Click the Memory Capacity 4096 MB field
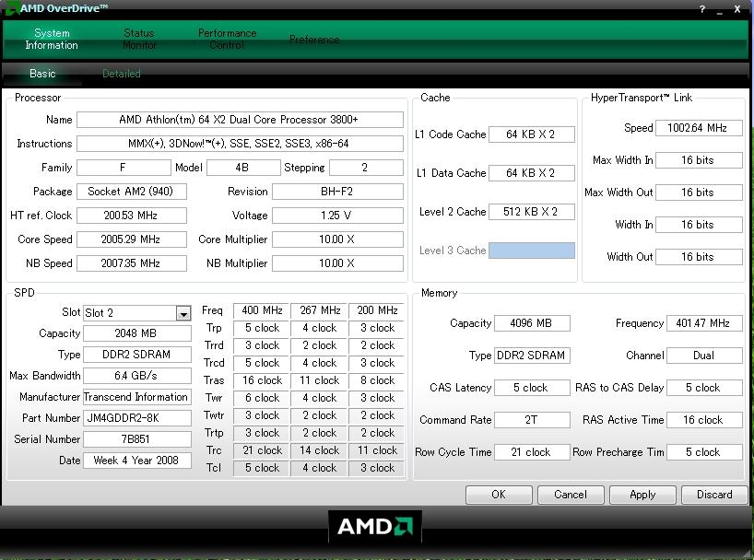754x560 pixels. click(532, 323)
